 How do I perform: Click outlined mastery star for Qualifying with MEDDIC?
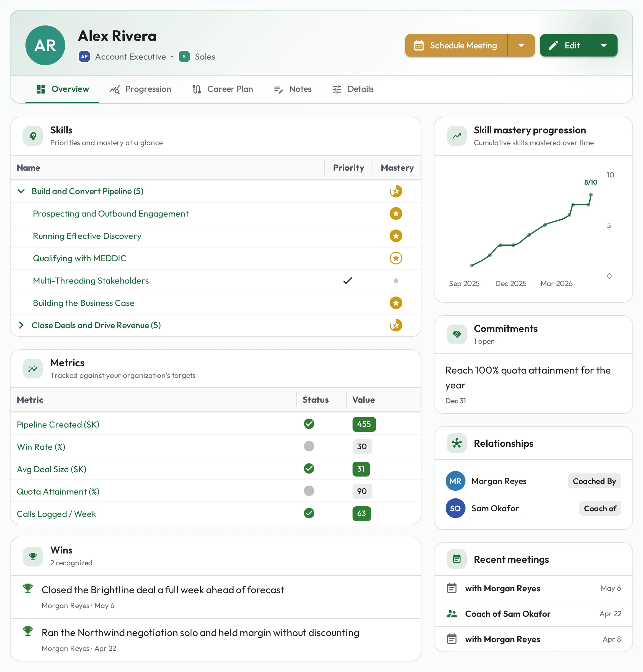point(396,258)
